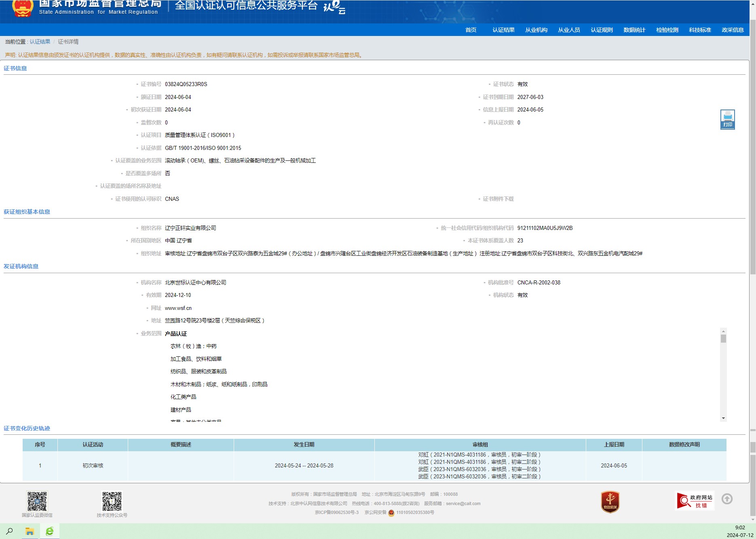The image size is (756, 539).
Task: Click the 认证结果 breadcrumb link
Action: point(40,42)
